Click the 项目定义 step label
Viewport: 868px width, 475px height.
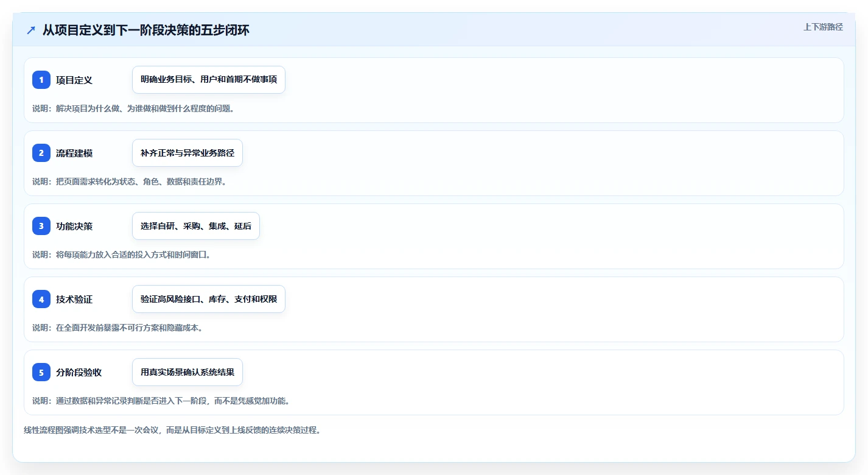74,80
